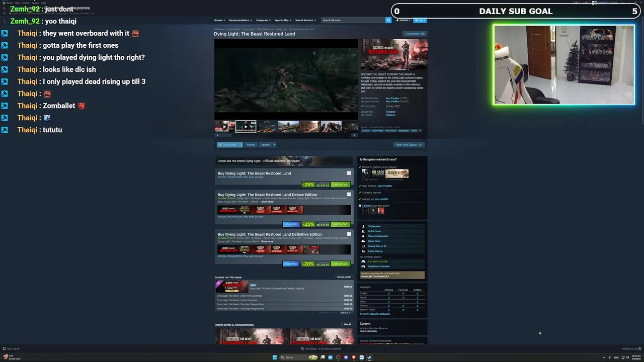
Task: Click the weather widget on the taskbar
Action: tap(12, 357)
